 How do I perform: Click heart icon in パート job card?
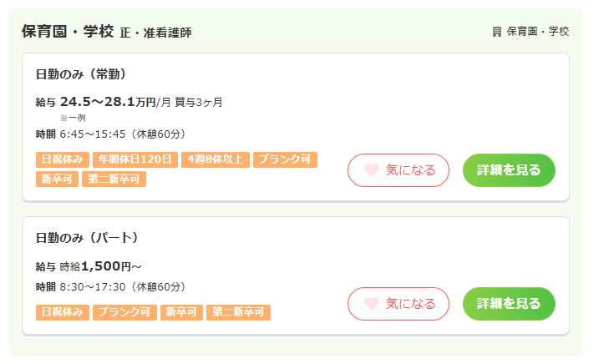click(x=372, y=304)
